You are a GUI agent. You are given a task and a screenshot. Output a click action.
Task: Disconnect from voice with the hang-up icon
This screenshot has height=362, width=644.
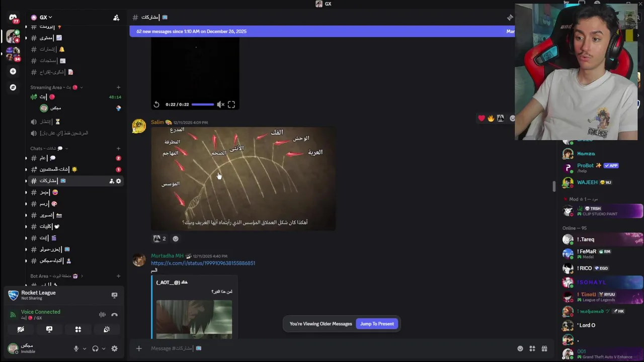coord(114,315)
